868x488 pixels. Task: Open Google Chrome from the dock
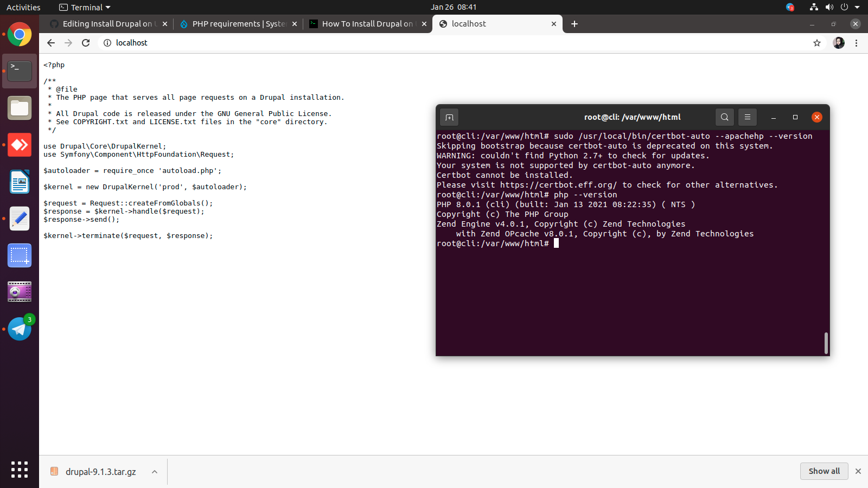(20, 34)
